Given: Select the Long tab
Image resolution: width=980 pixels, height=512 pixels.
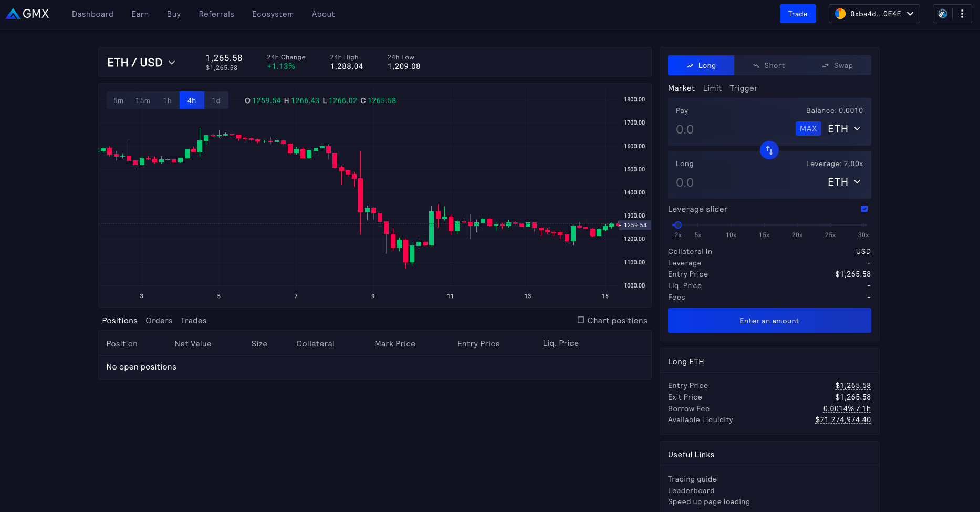Looking at the screenshot, I should pos(701,65).
